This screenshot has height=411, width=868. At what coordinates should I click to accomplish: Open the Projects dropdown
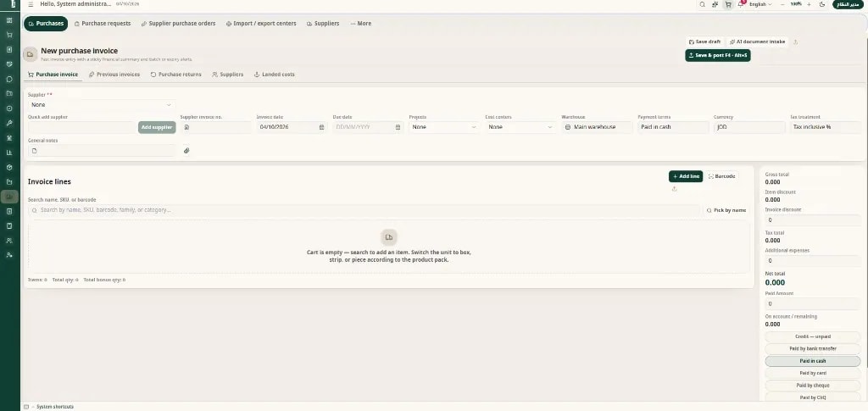tap(444, 127)
